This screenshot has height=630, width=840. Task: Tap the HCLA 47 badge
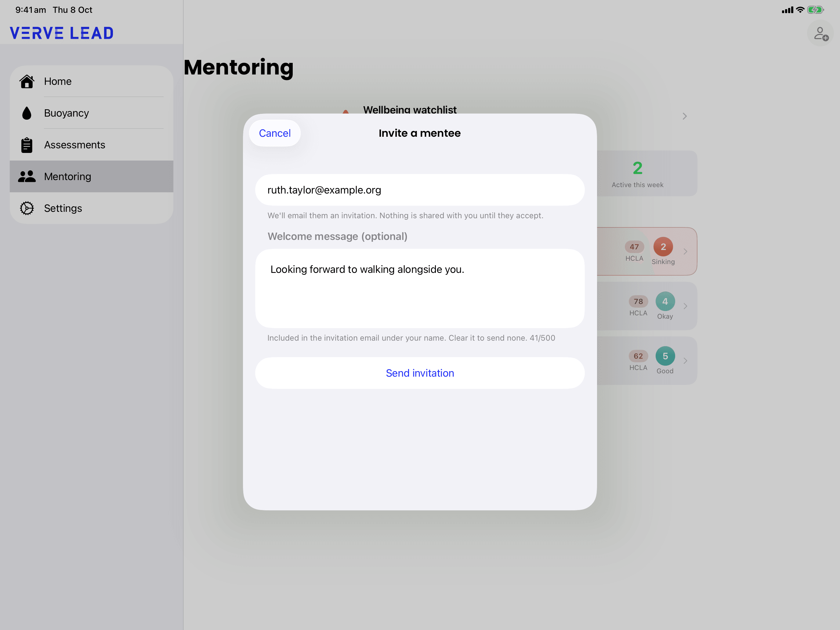point(634,247)
